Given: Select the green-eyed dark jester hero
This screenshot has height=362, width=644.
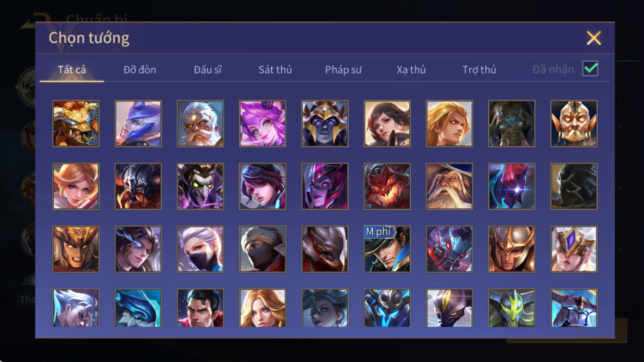Looking at the screenshot, I should pos(201,187).
